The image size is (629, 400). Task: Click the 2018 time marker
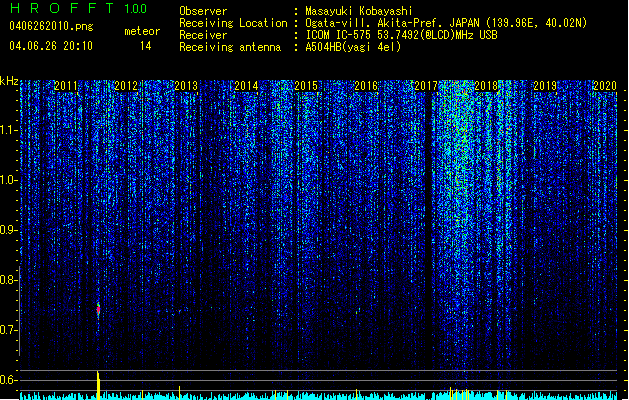486,86
